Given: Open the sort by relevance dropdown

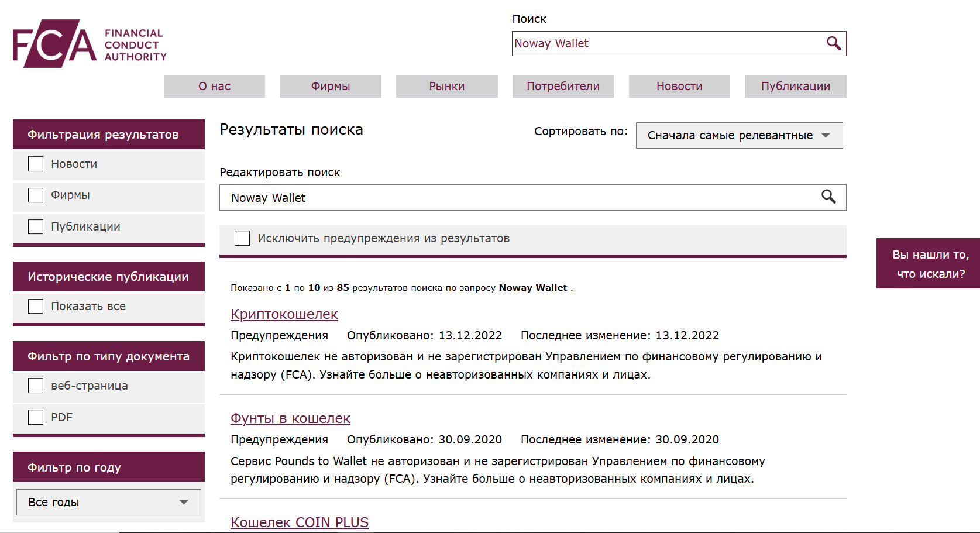Looking at the screenshot, I should pyautogui.click(x=738, y=135).
